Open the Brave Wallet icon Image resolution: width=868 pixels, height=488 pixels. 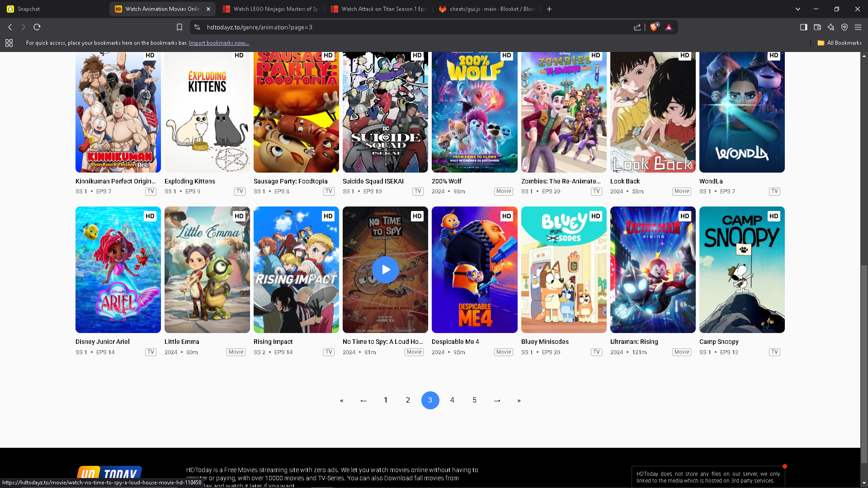817,27
